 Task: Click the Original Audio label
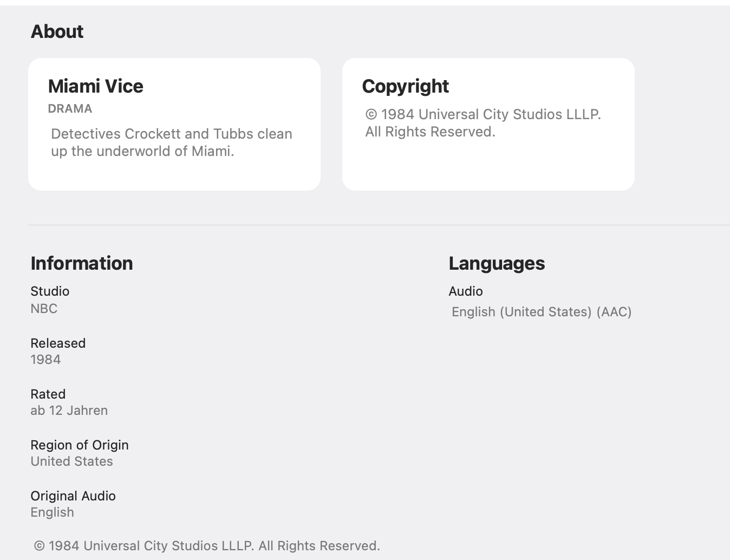pyautogui.click(x=73, y=496)
